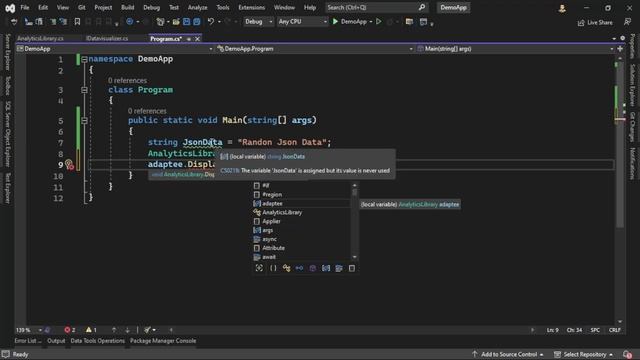Click the yellow warning count indicator

pos(91,330)
